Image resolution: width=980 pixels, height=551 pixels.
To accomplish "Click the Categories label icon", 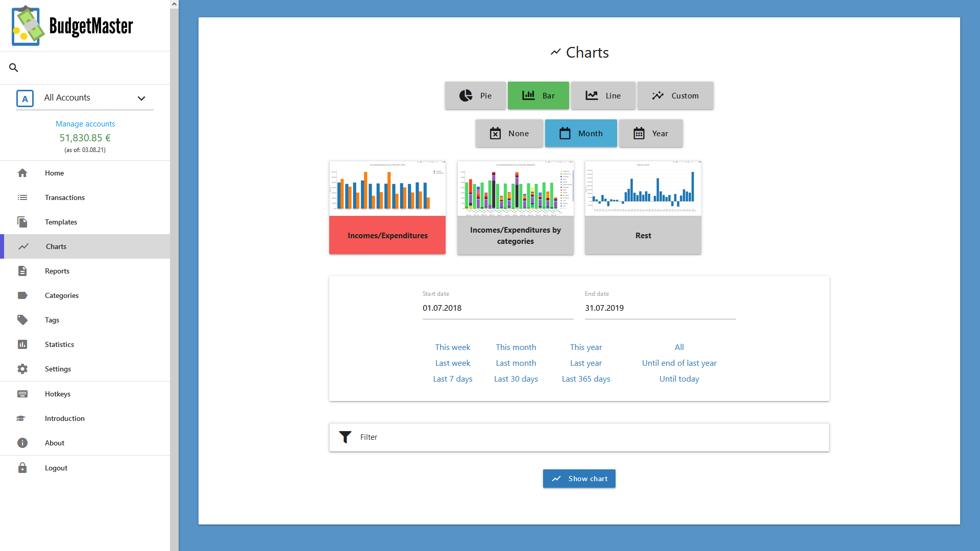I will click(22, 295).
